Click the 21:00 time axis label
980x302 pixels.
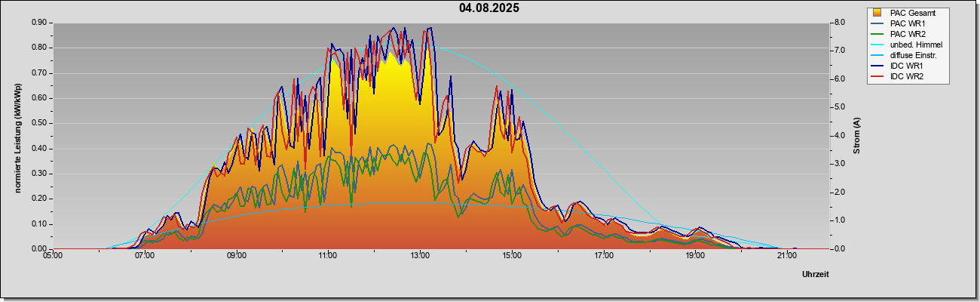[786, 256]
